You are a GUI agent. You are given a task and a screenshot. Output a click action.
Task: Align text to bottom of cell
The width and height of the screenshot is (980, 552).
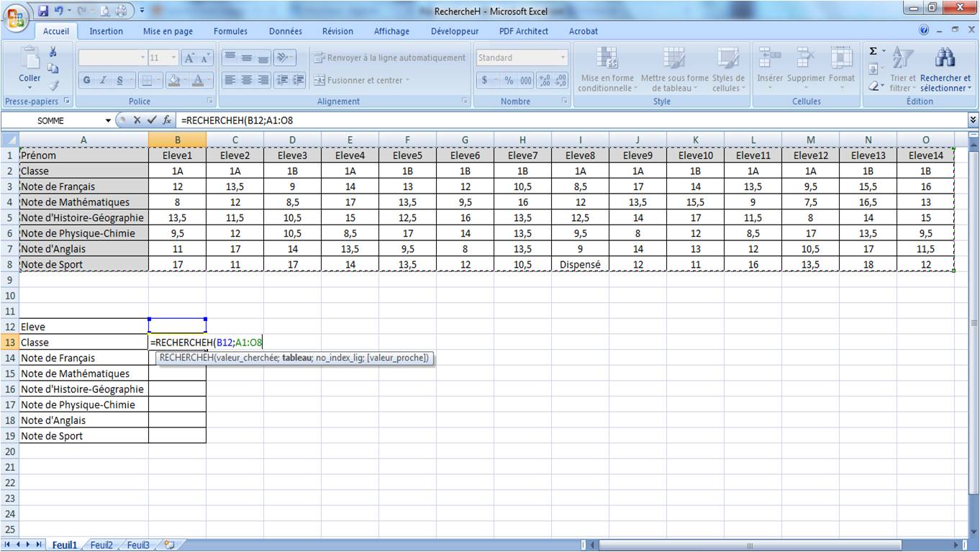coord(263,58)
